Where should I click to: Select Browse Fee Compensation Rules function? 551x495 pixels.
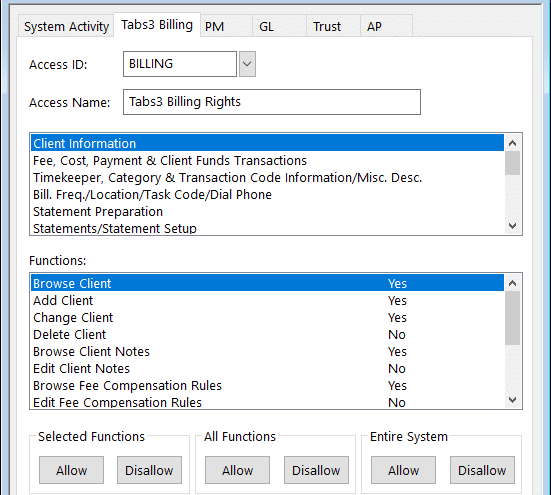point(267,386)
